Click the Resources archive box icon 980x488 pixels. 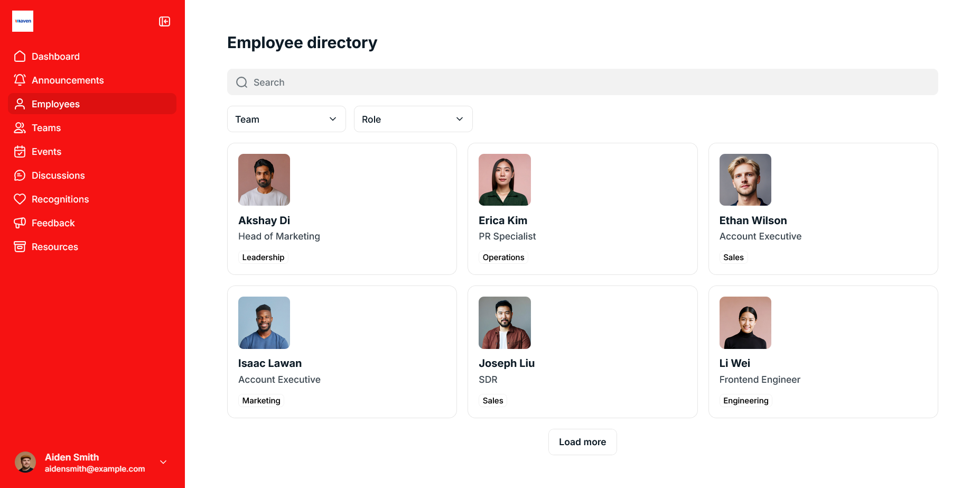click(x=20, y=247)
